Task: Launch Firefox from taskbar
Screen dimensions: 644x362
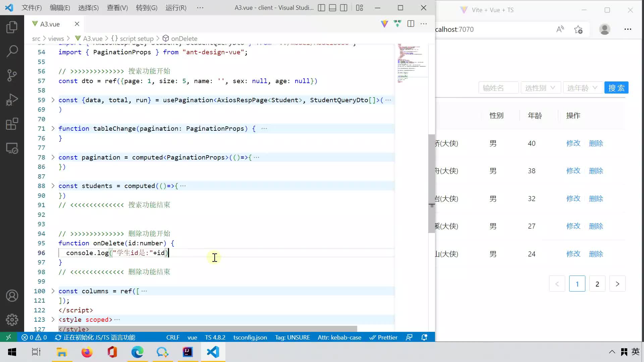Action: pyautogui.click(x=87, y=352)
